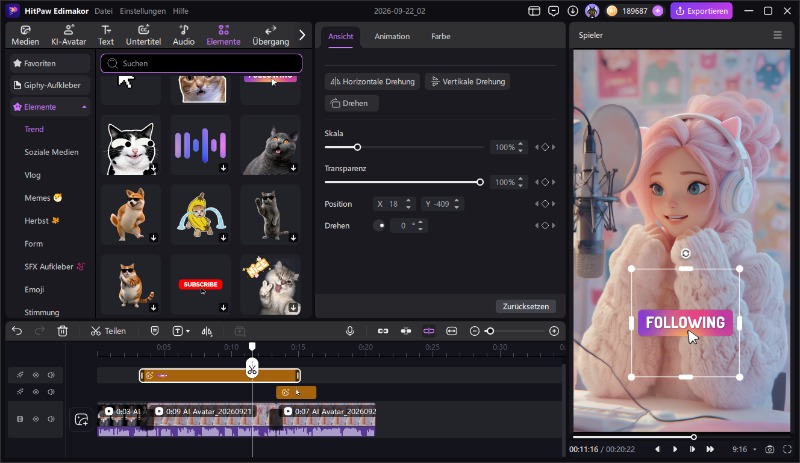Start voice recording with microphone icon

pos(349,331)
